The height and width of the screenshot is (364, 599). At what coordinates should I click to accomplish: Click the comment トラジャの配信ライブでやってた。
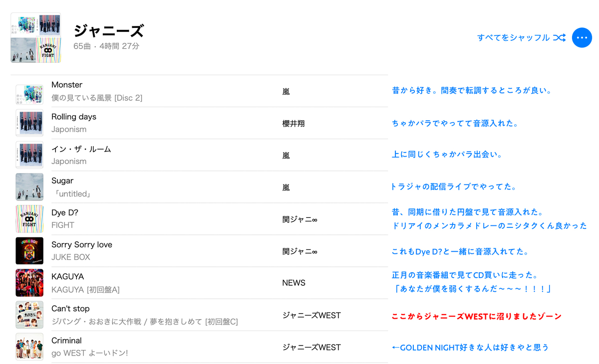pos(453,186)
